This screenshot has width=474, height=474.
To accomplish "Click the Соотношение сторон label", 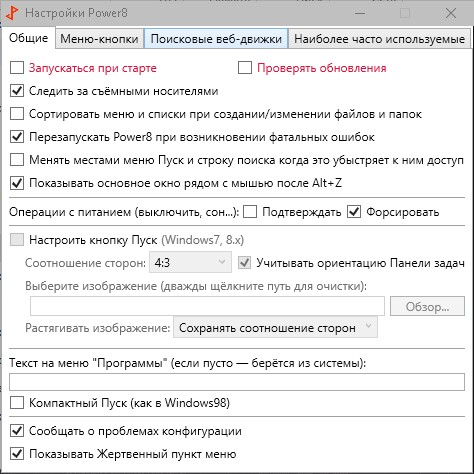I will click(x=85, y=263).
